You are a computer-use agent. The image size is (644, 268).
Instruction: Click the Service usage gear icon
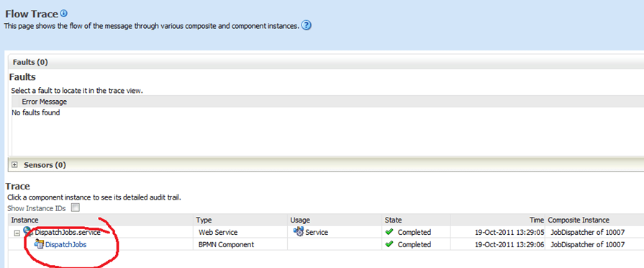point(298,231)
